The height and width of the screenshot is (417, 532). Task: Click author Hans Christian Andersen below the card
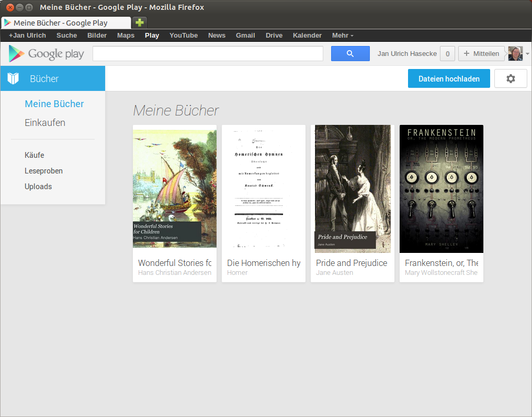pyautogui.click(x=175, y=273)
